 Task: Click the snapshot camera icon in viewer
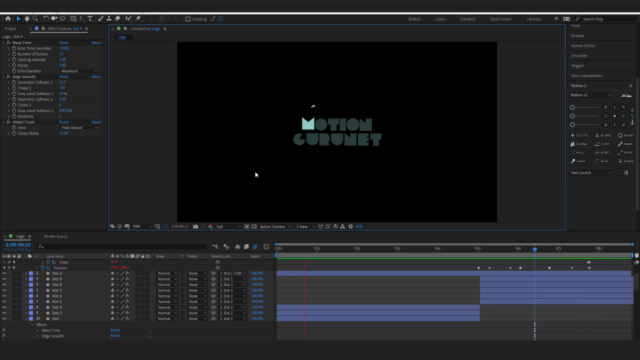(196, 227)
